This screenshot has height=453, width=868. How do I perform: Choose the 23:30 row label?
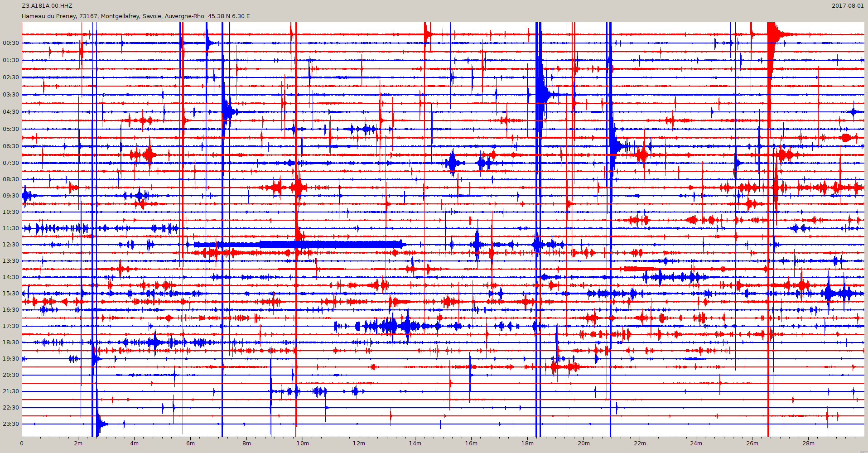[x=11, y=424]
